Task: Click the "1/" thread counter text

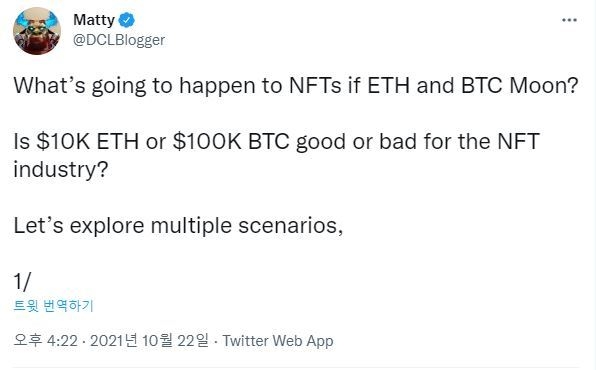Action: (22, 282)
